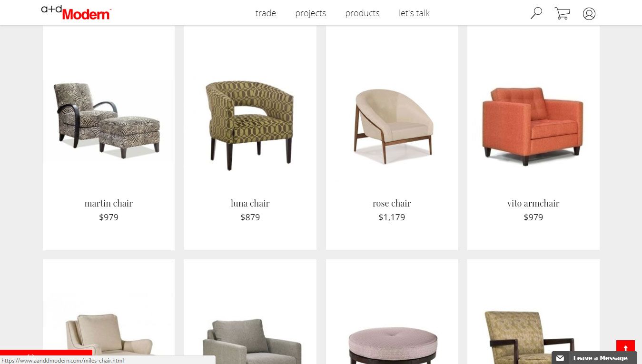Click the red scroll-to-top arrow button

click(x=625, y=347)
